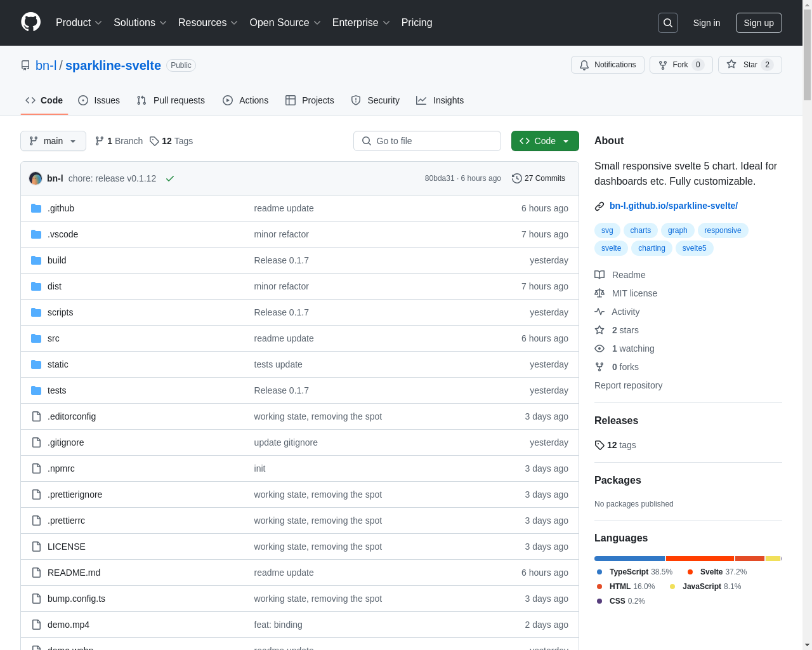Click the eye icon beside watching
The image size is (812, 650).
(599, 348)
